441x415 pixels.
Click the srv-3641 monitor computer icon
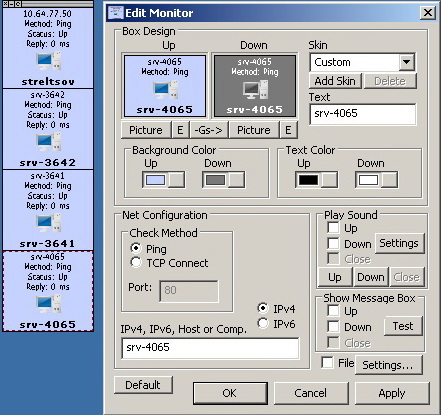(x=48, y=223)
